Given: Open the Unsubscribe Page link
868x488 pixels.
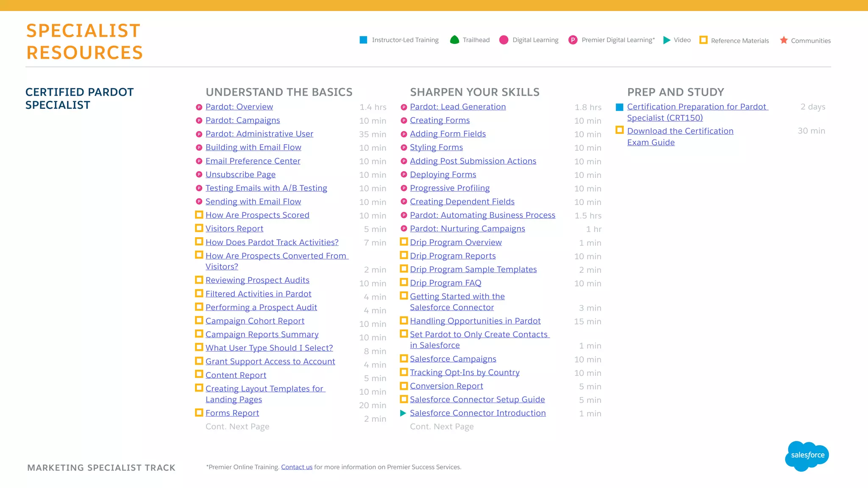Looking at the screenshot, I should (241, 175).
